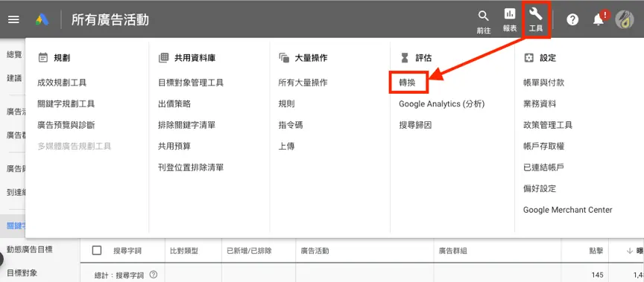Open 關鍵字規劃工具
The height and width of the screenshot is (282, 644).
tap(66, 103)
